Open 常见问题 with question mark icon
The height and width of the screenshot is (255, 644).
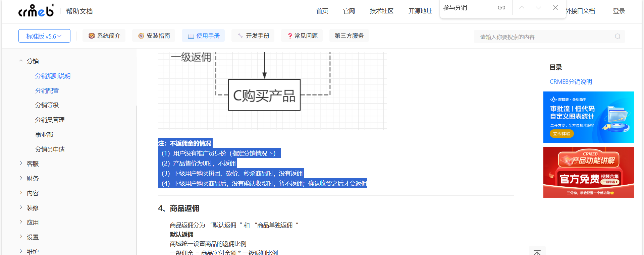[303, 36]
